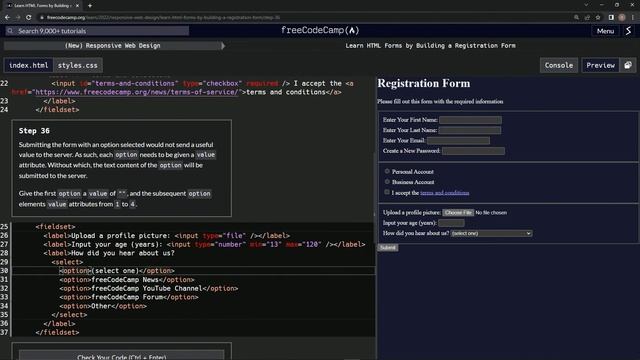Click the browser forward arrow
Screen dimensions: 640x360
point(18,18)
